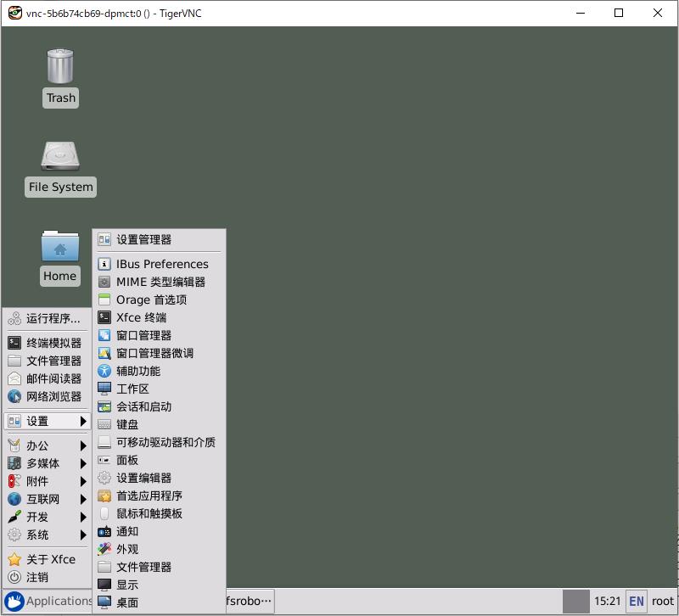Click the IBus Preferences info icon
Image resolution: width=679 pixels, height=616 pixels.
pos(104,264)
